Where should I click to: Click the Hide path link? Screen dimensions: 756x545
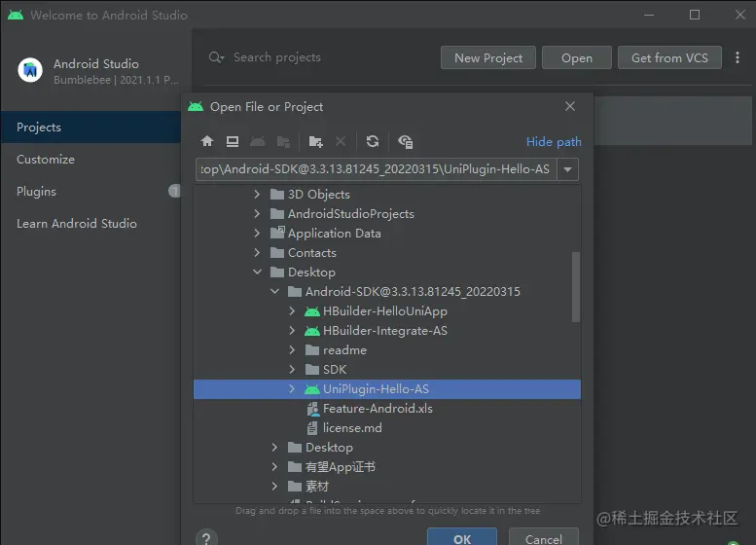554,142
